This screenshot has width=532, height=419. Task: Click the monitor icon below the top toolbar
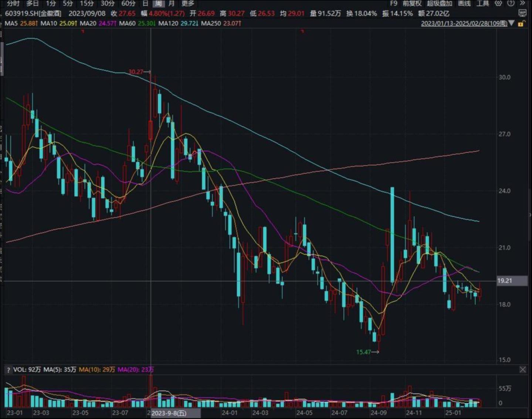522,13
